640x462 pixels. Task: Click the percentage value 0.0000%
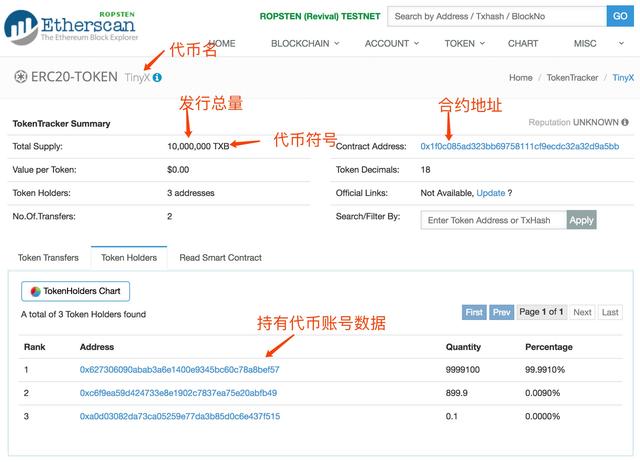pos(542,416)
